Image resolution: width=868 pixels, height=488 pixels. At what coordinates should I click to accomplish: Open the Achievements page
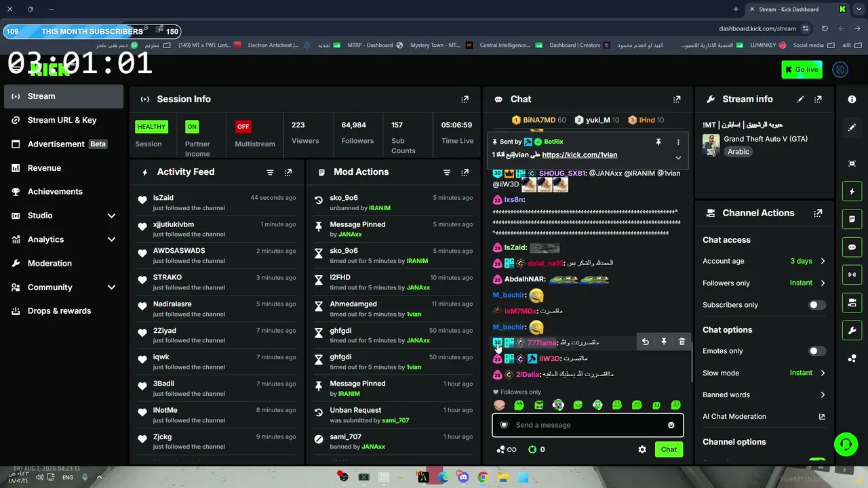[x=64, y=192]
